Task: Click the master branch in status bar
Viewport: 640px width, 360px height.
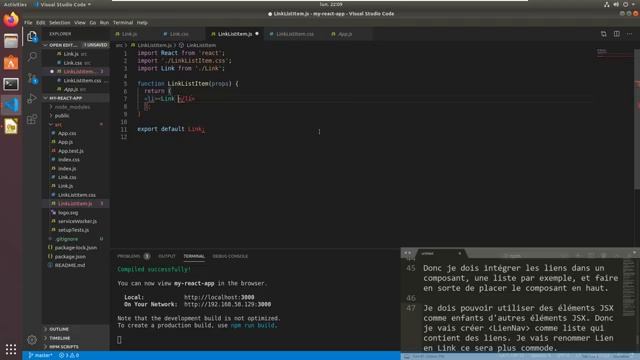Action: (x=40, y=356)
